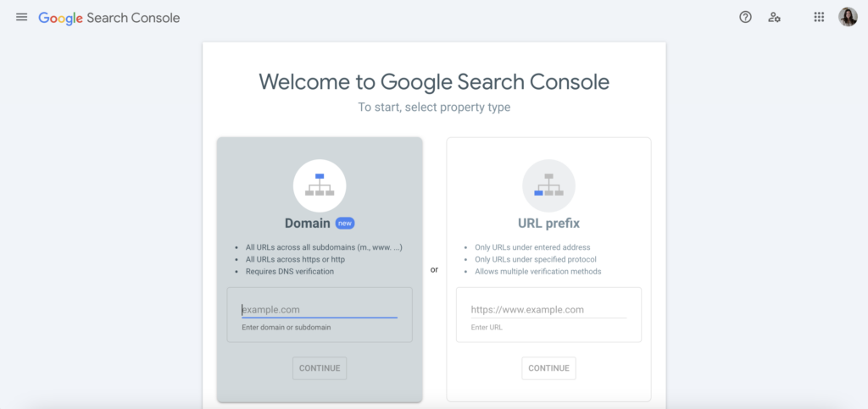868x409 pixels.
Task: Click 'Only URLs under specified protocol' bullet
Action: (x=536, y=259)
